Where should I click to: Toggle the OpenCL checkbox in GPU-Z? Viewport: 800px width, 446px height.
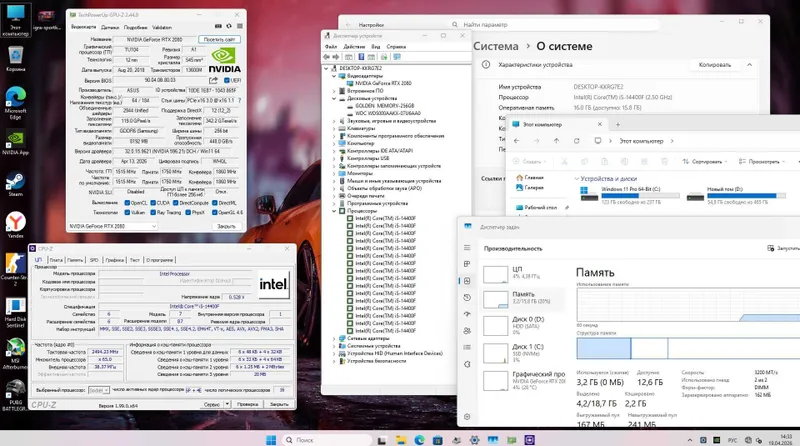[x=127, y=203]
